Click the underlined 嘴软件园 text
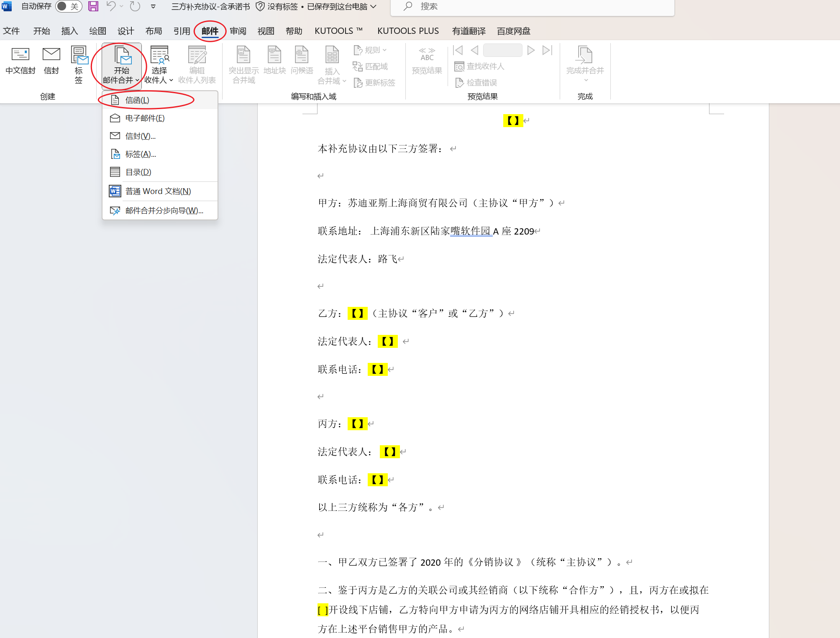 point(470,231)
